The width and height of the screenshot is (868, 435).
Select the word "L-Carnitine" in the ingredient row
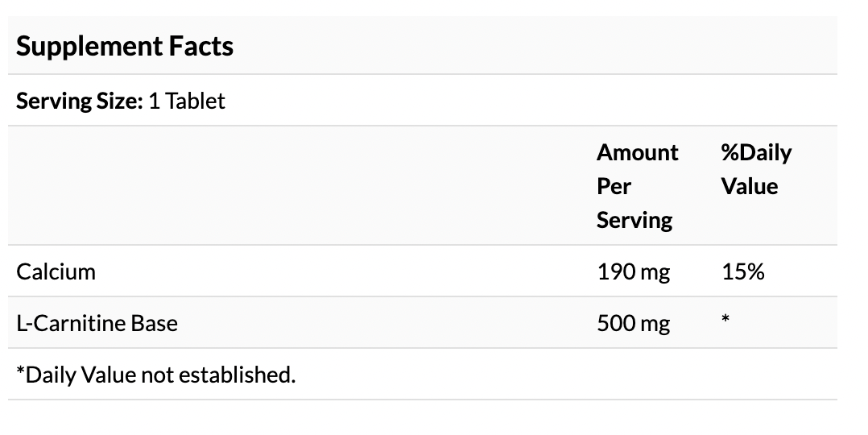[64, 323]
